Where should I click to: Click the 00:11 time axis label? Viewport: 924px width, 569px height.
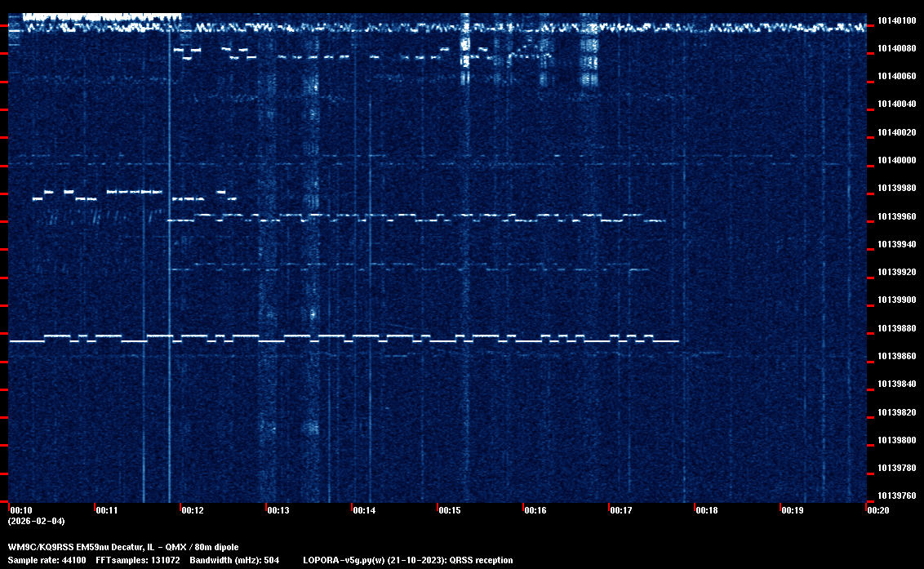(107, 510)
